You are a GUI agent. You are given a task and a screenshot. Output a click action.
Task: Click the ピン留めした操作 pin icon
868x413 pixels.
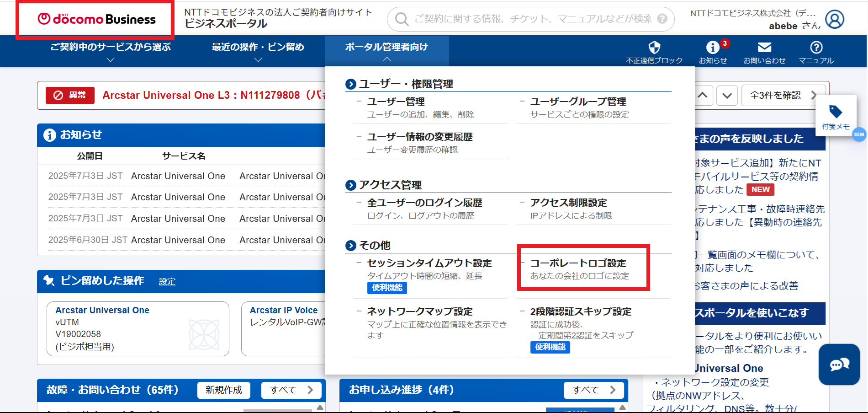pyautogui.click(x=49, y=280)
